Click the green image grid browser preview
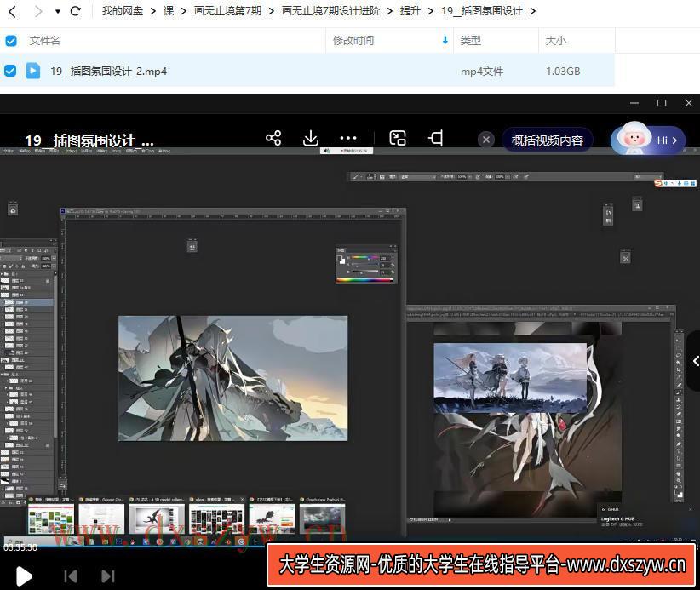The image size is (700, 590). tap(51, 519)
